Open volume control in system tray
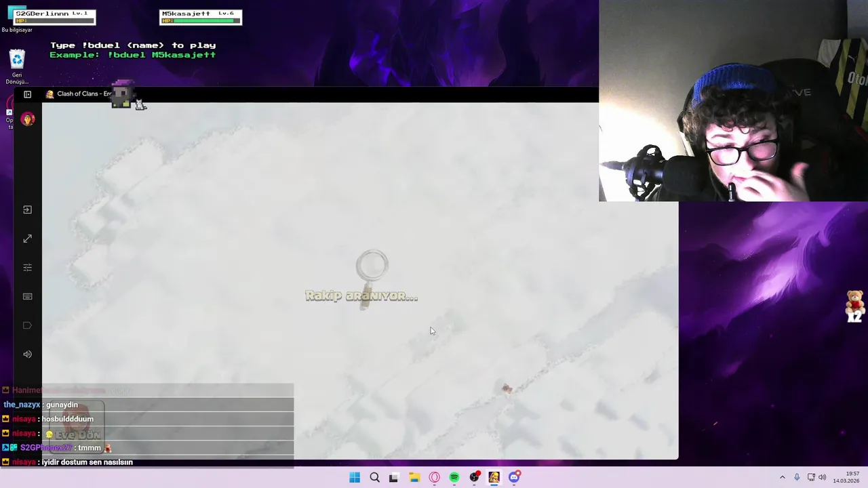The height and width of the screenshot is (488, 868). 823,477
